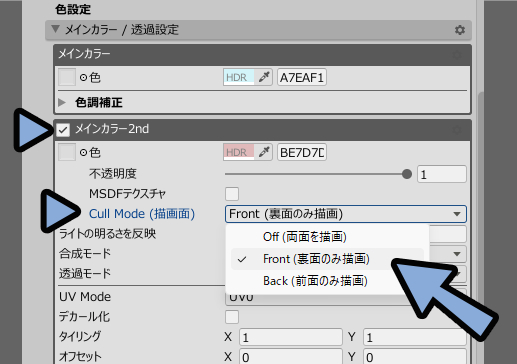Image resolution: width=517 pixels, height=364 pixels.
Task: Toggle the デカール化 checkbox
Action: (x=232, y=317)
